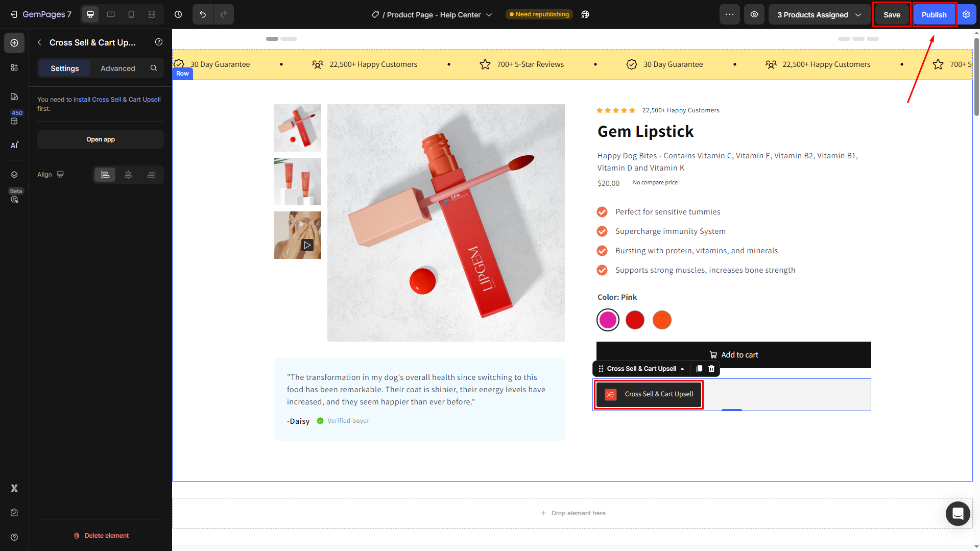Open page settings gear icon
The image size is (980, 551).
coord(966,14)
